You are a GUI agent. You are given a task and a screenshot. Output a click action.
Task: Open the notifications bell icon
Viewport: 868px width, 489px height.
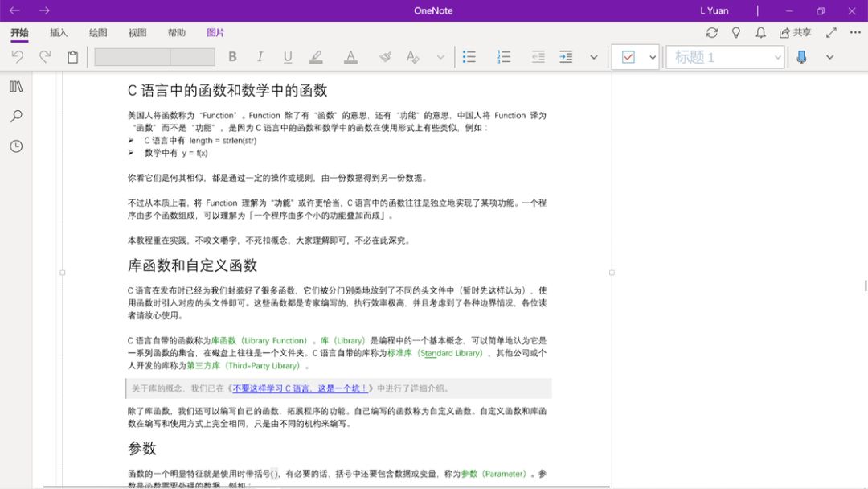(x=760, y=33)
